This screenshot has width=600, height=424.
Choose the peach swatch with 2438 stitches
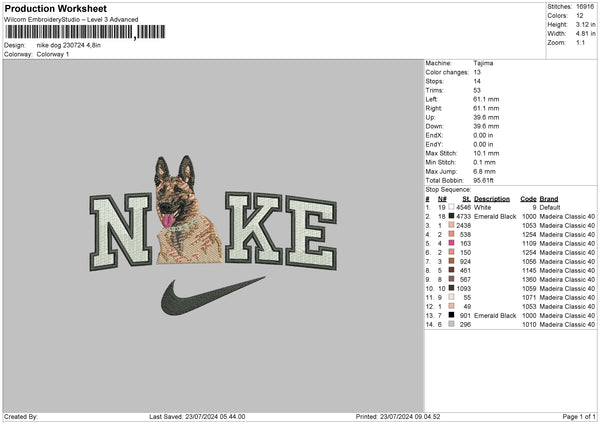[x=451, y=225]
